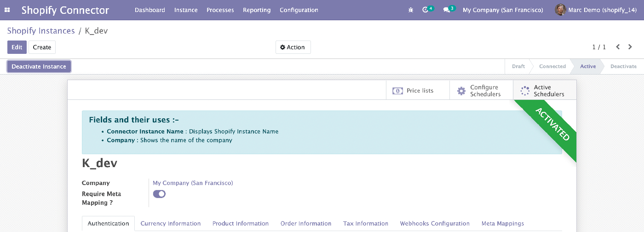Click Marc Demo user avatar
Image resolution: width=644 pixels, height=232 pixels.
pyautogui.click(x=560, y=10)
